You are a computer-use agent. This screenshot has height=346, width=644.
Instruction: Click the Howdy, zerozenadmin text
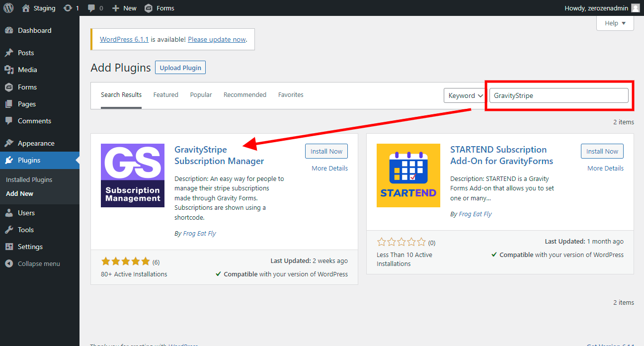[x=596, y=8]
